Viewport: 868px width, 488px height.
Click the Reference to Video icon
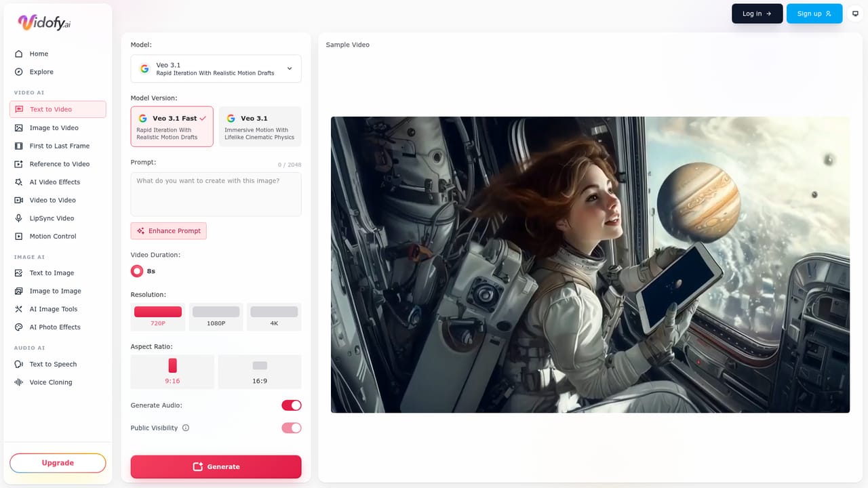(x=19, y=164)
